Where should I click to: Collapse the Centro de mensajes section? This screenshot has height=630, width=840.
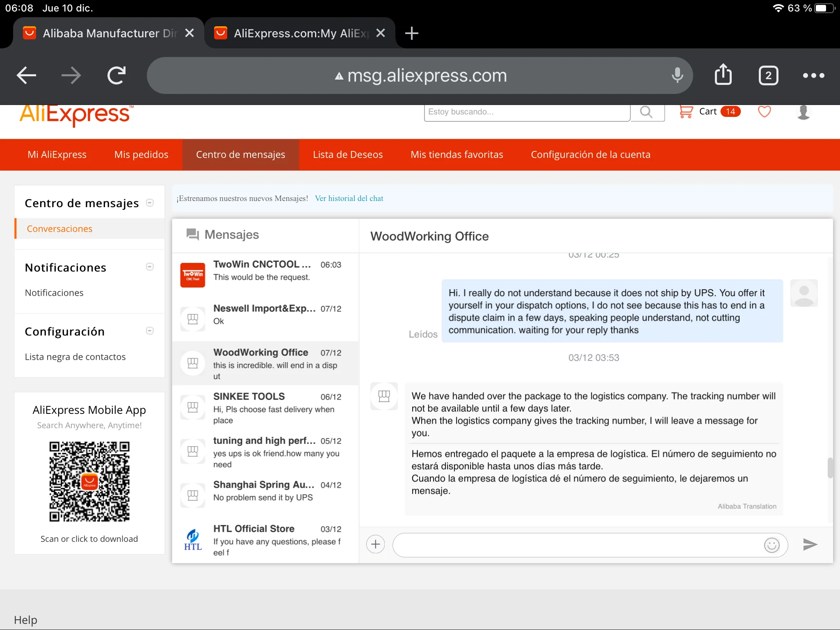coord(150,203)
